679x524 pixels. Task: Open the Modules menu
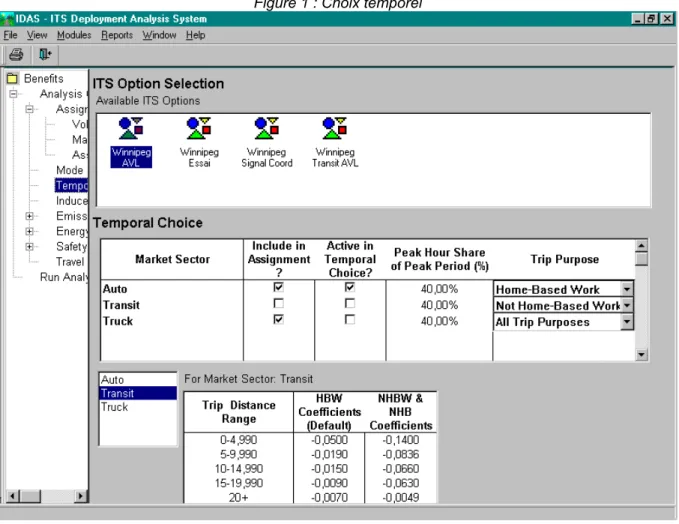74,35
